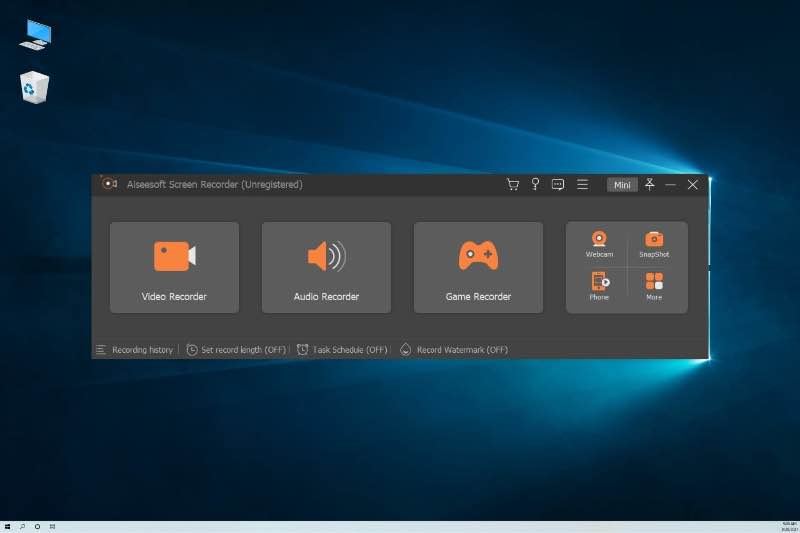Viewport: 800px width, 533px height.
Task: Switch to Mini mode
Action: point(622,185)
